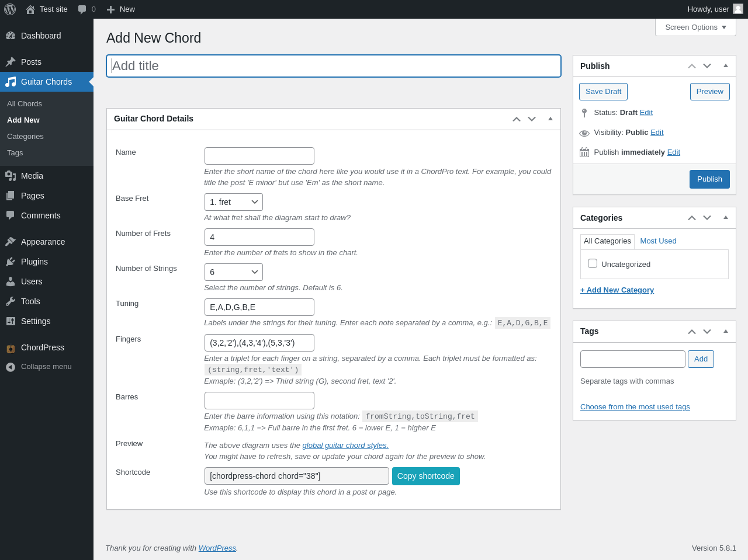Click the calendar icon in Publish box
This screenshot has height=560, width=748.
(584, 152)
